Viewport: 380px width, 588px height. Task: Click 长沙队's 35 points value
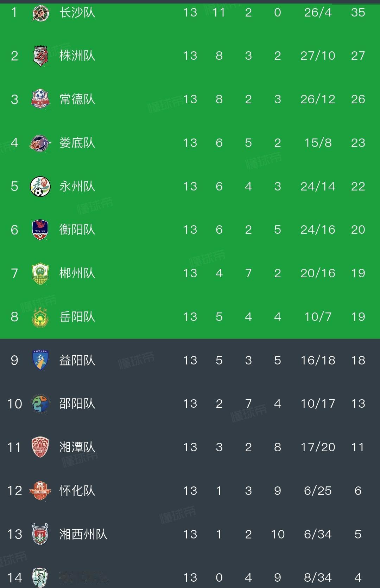(358, 13)
